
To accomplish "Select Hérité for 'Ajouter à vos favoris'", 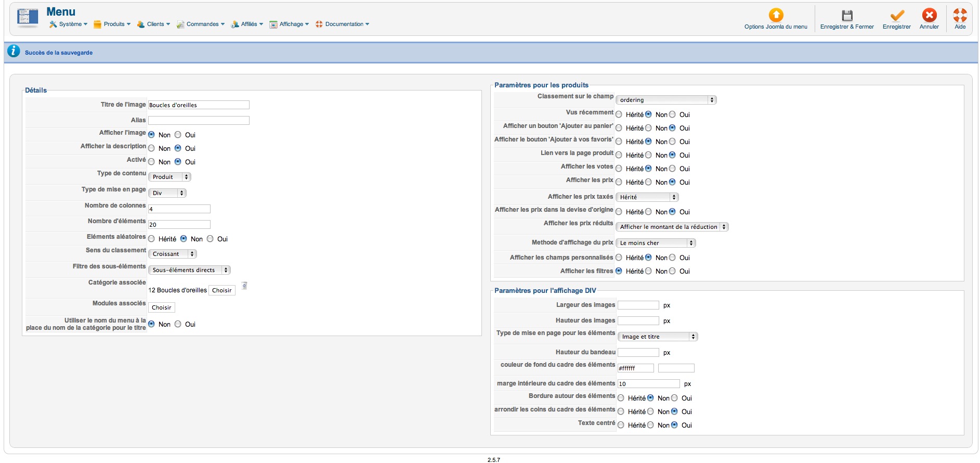I will pyautogui.click(x=619, y=142).
